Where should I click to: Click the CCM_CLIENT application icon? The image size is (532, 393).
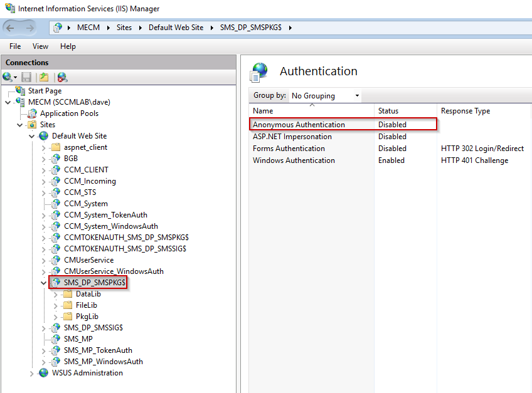pyautogui.click(x=55, y=170)
